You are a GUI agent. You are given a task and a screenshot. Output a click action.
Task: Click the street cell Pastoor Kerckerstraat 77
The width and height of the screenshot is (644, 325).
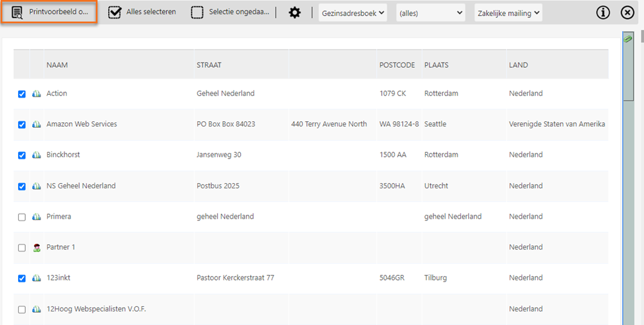coord(235,278)
